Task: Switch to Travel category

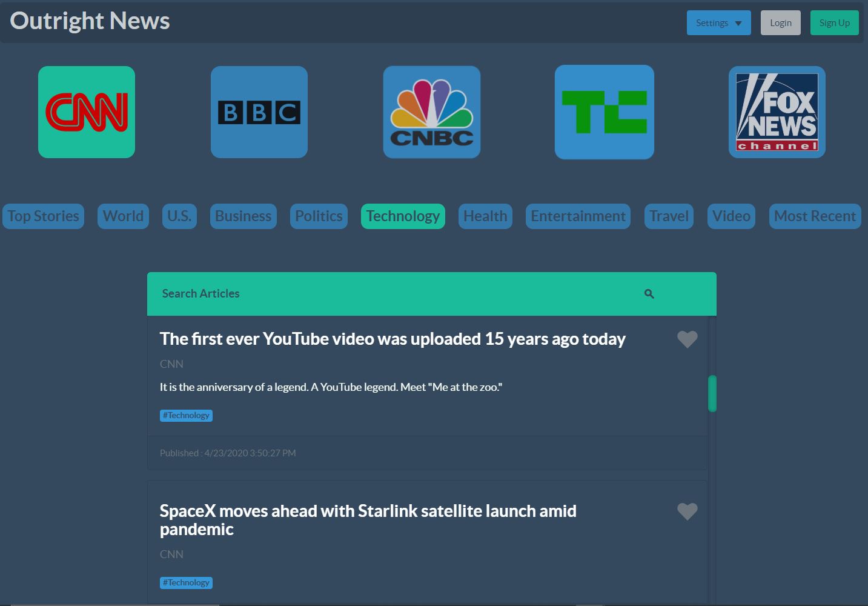Action: tap(669, 216)
